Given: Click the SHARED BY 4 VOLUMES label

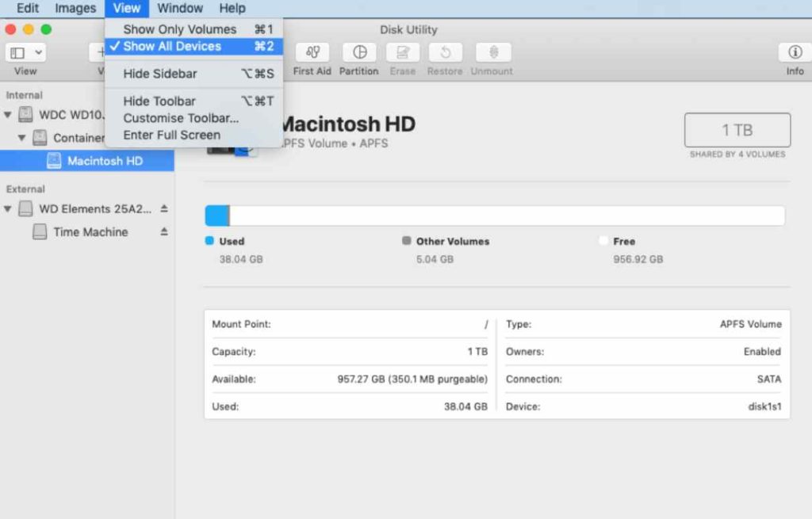Looking at the screenshot, I should point(737,155).
